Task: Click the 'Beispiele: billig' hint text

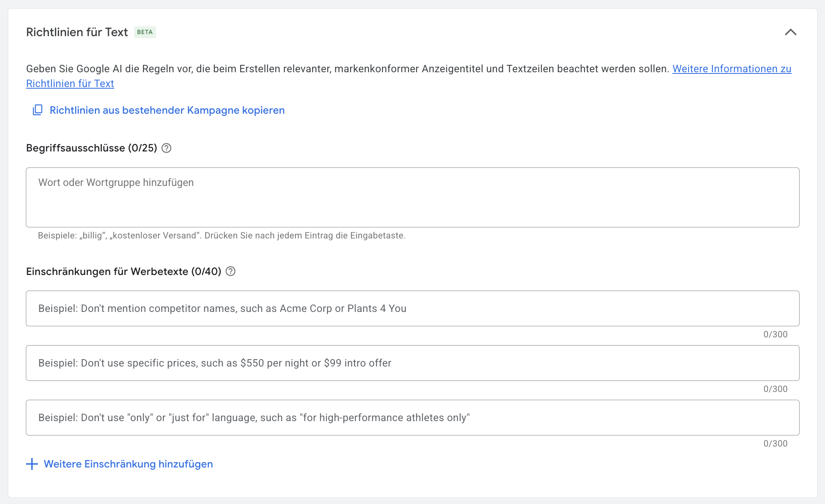Action: click(221, 236)
